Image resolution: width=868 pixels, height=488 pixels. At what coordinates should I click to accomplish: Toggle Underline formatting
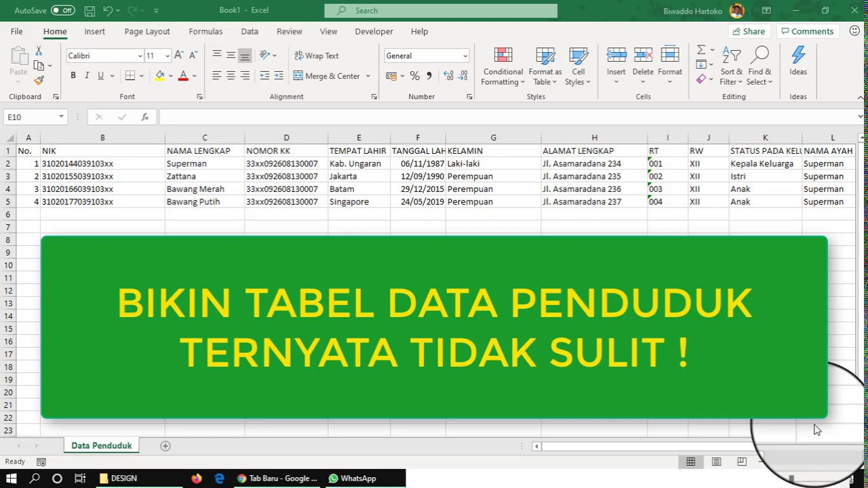coord(100,76)
